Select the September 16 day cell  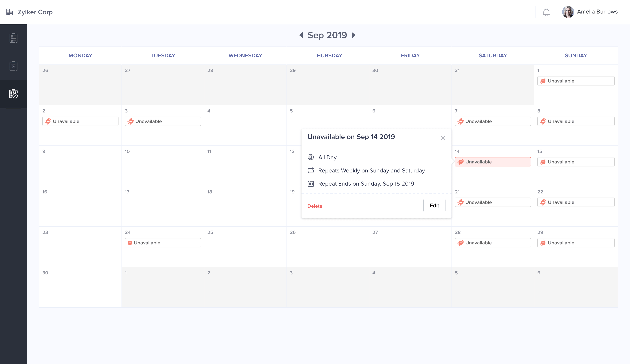(80, 207)
